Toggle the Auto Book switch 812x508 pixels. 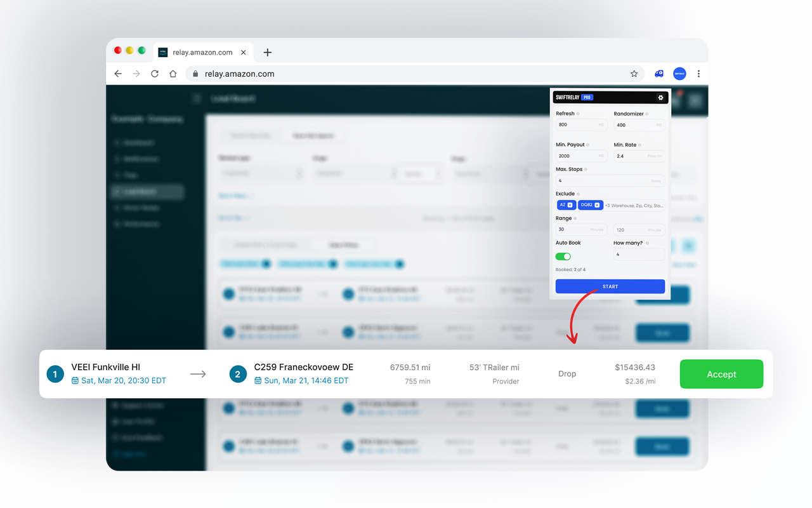point(563,257)
